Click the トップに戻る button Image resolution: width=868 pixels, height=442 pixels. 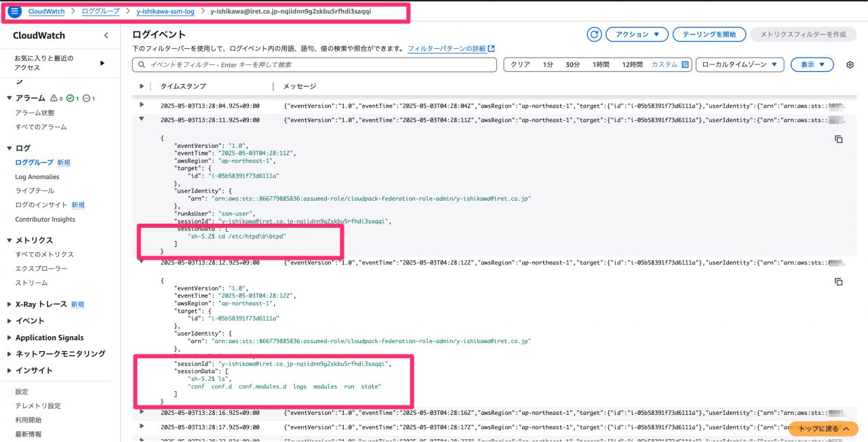(823, 429)
